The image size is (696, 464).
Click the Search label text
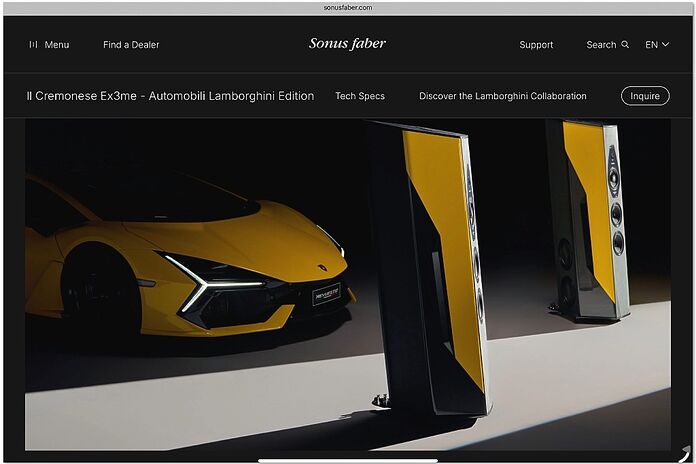pos(601,44)
